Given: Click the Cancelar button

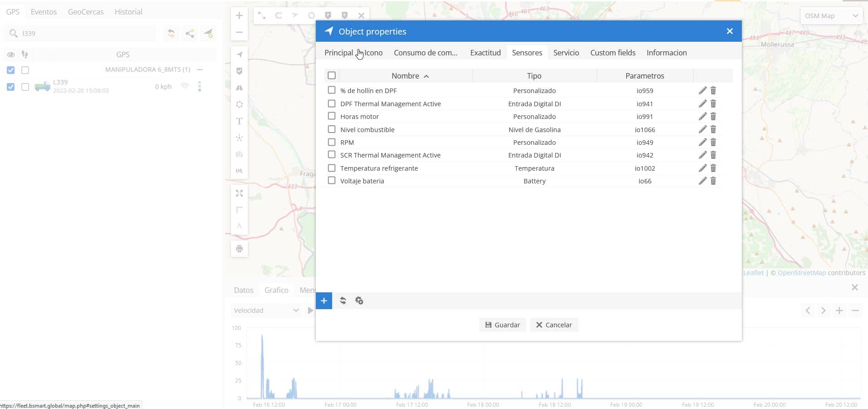Looking at the screenshot, I should coord(554,325).
